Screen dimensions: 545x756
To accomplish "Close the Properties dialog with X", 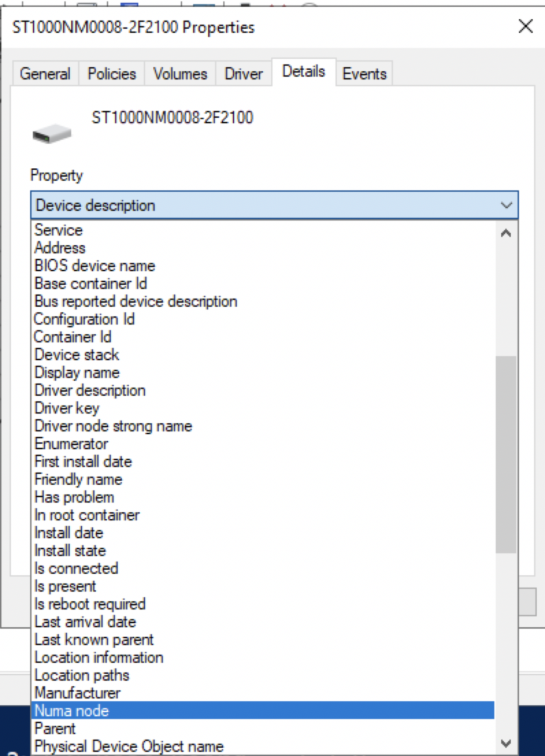I will (526, 26).
